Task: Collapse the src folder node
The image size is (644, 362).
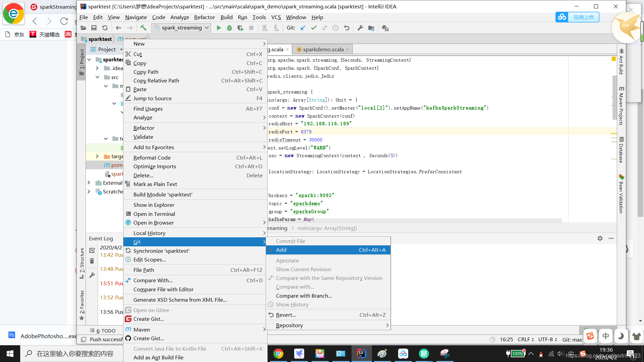Action: [97, 77]
